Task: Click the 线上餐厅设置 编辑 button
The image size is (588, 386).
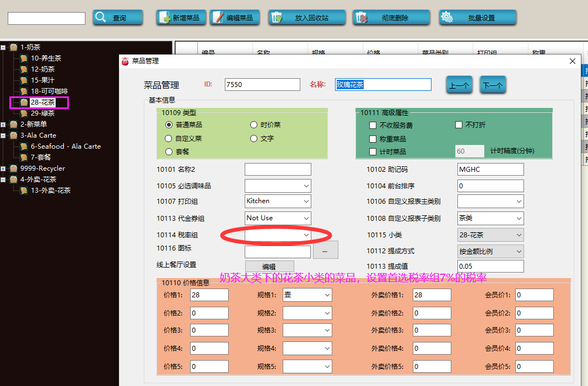Action: 269,267
